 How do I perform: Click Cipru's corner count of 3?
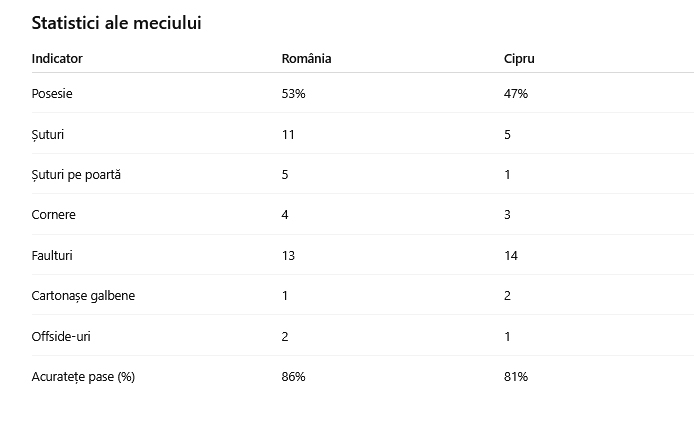[x=507, y=215]
